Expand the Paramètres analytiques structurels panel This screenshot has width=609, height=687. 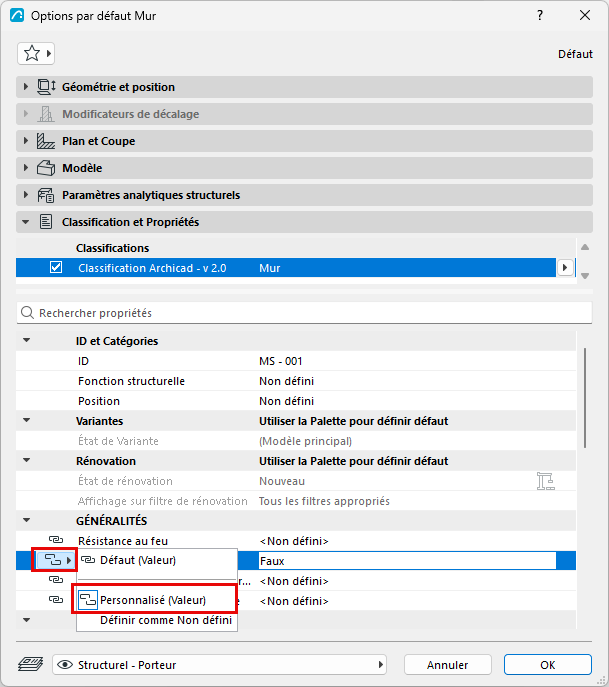(25, 195)
